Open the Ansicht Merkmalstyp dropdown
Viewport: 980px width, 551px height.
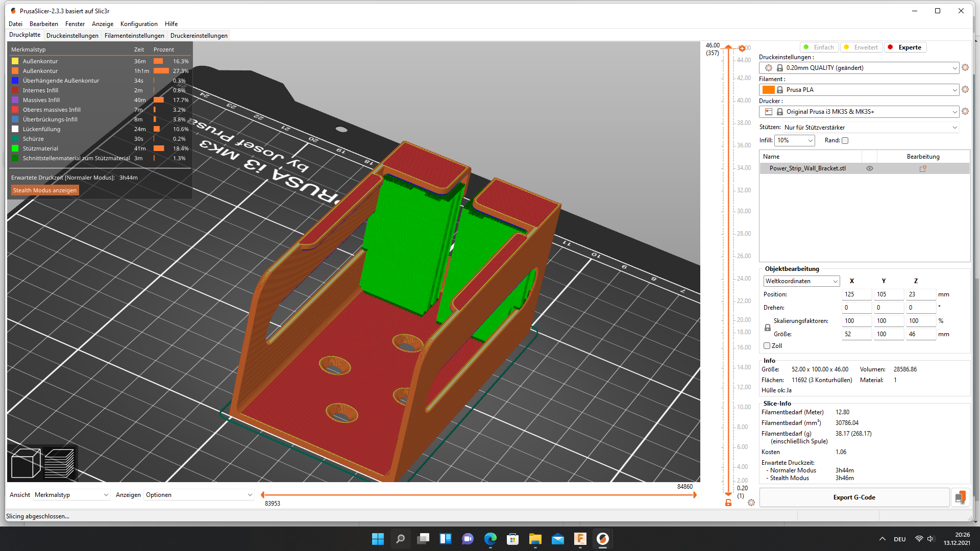tap(71, 495)
